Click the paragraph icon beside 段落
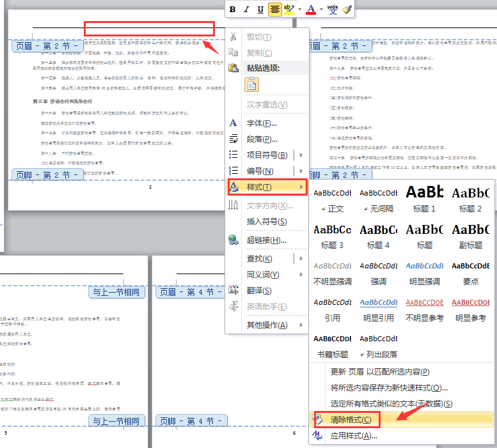This screenshot has height=448, width=497. [x=233, y=139]
